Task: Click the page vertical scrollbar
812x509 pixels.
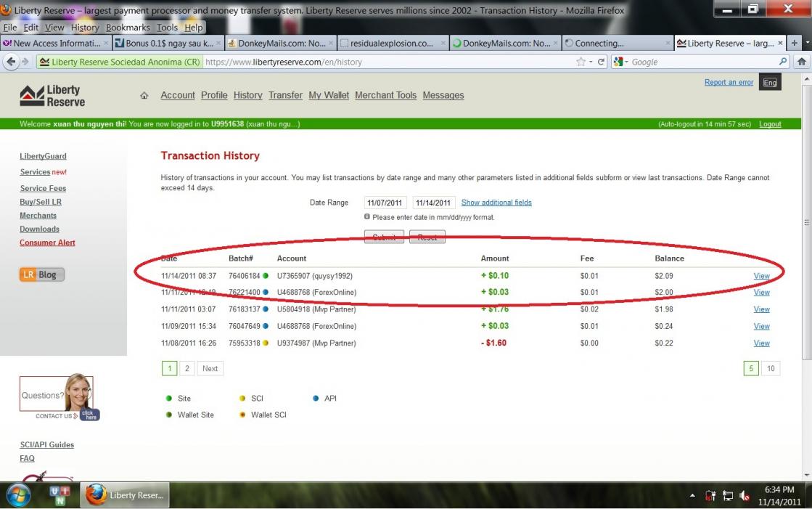Action: tap(806, 223)
